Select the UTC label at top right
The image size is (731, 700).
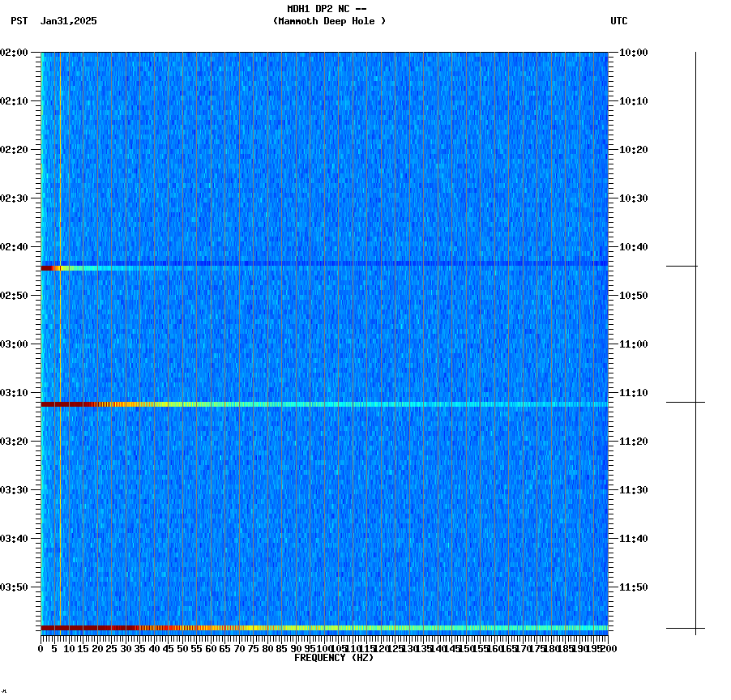point(619,22)
